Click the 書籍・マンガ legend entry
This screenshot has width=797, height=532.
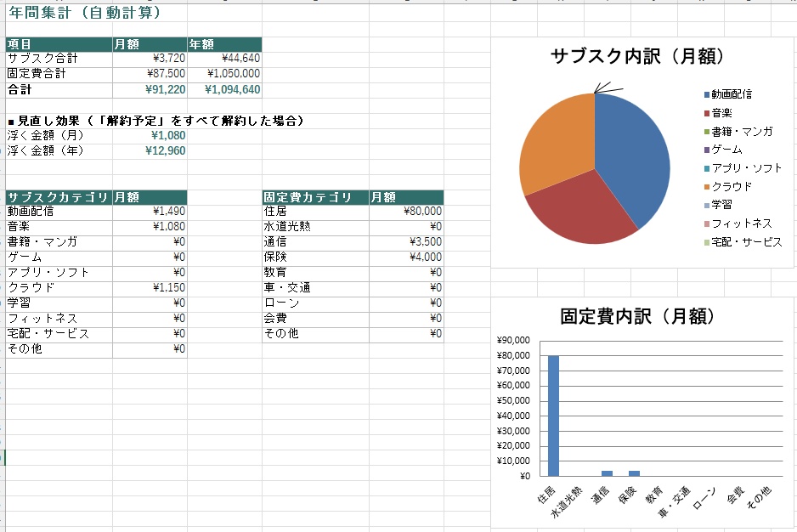click(x=738, y=132)
